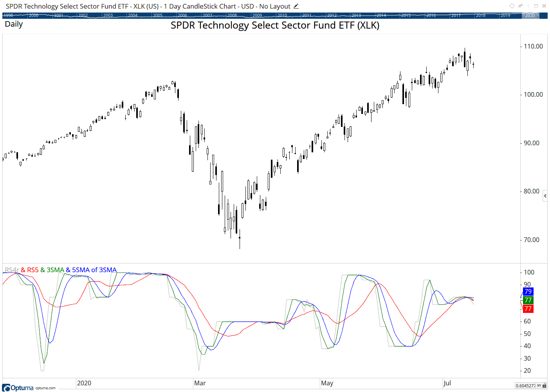
Task: Click the diamond icon in title bar
Action: coord(512,6)
